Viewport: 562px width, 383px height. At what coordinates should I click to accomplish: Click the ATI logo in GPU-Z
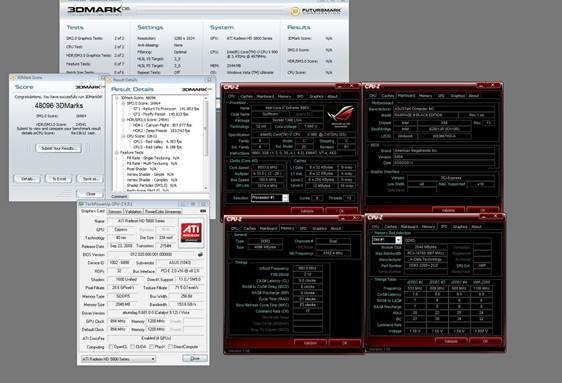[191, 232]
